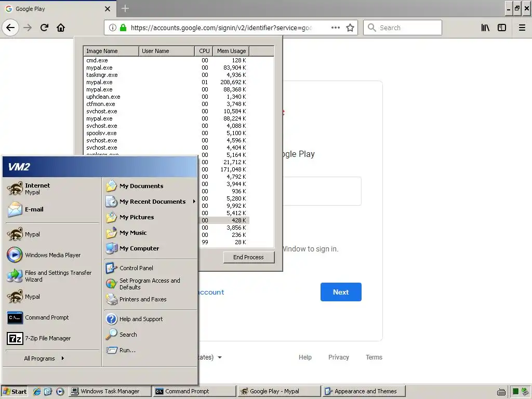This screenshot has width=532, height=399.
Task: Open page actions three-dot menu
Action: (x=336, y=28)
